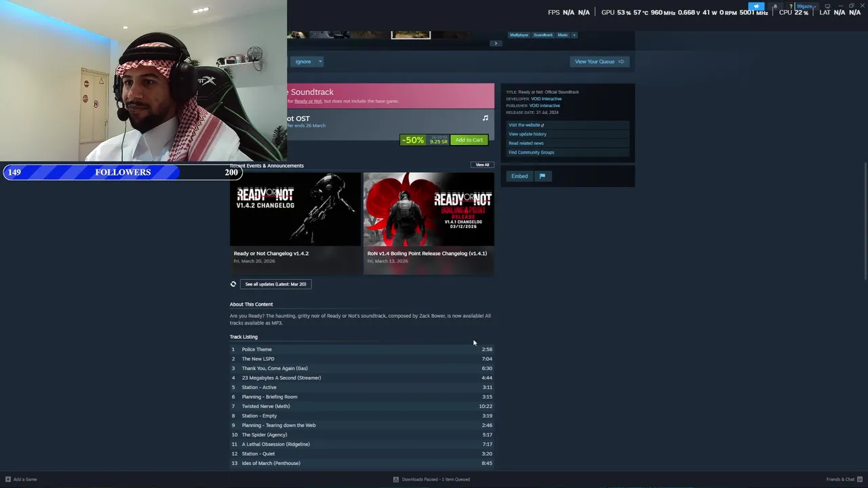
Task: Select track 'Station - Active'
Action: click(361, 388)
